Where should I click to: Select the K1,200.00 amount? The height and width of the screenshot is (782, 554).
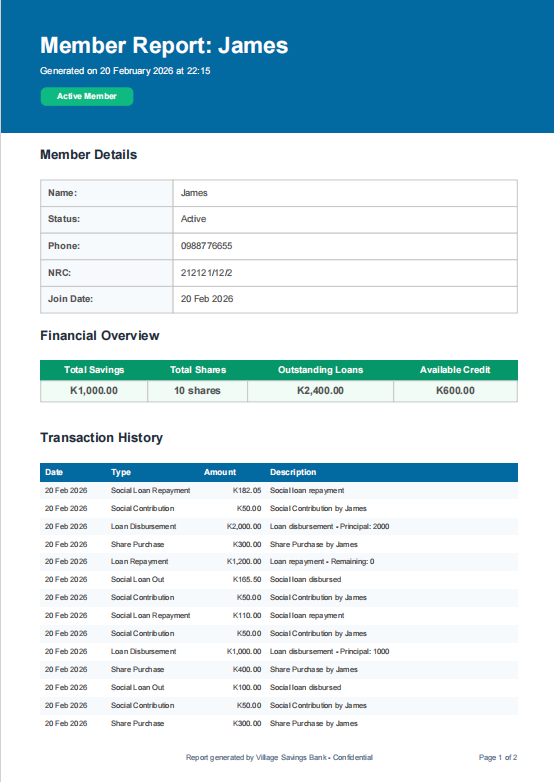tap(244, 562)
